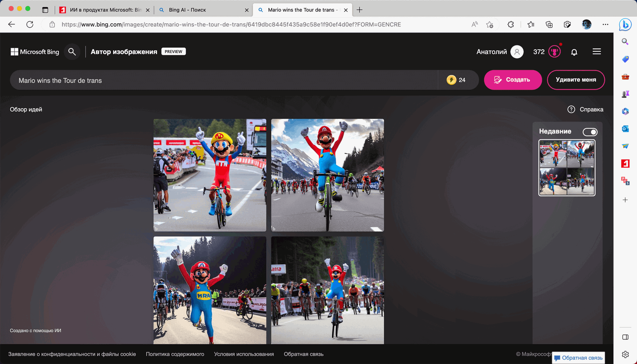
Task: Open the Обратная связь feedback button
Action: tap(578, 358)
